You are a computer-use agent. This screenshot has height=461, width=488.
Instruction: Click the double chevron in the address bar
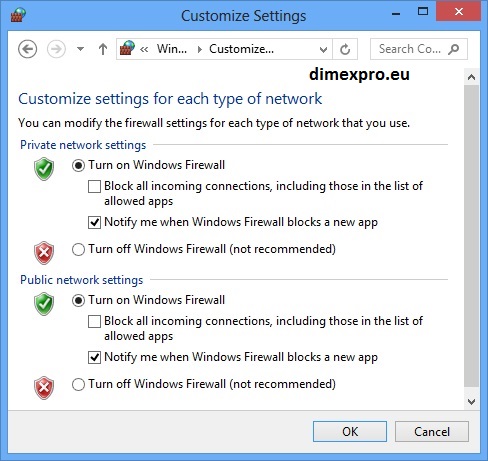click(144, 49)
